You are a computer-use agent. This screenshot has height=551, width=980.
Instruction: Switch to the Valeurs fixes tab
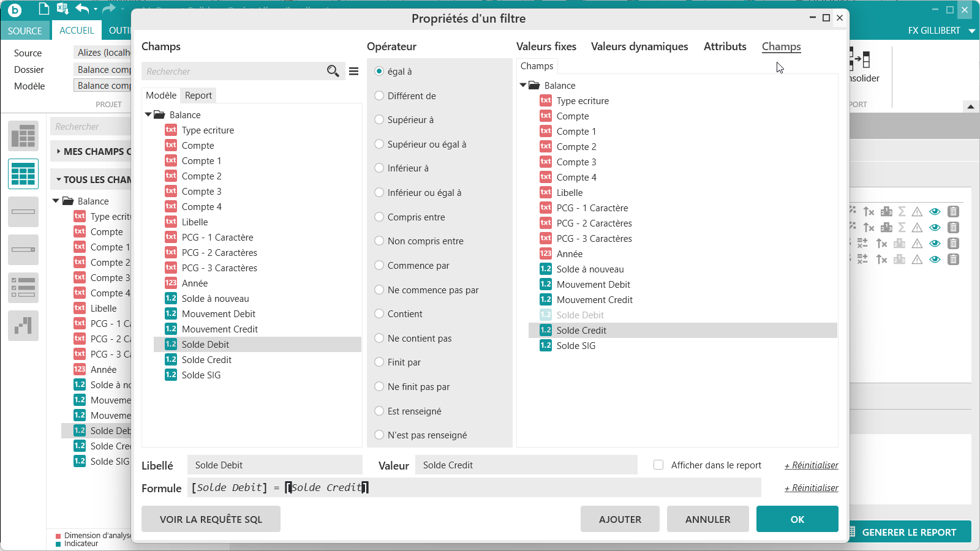point(546,47)
